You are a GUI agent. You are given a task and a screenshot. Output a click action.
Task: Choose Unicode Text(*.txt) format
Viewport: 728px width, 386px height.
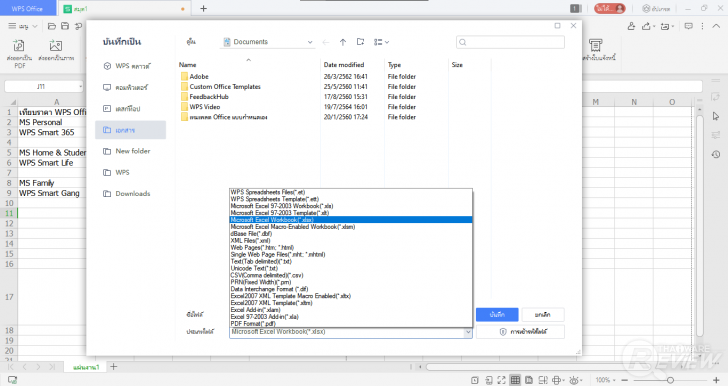(x=351, y=268)
